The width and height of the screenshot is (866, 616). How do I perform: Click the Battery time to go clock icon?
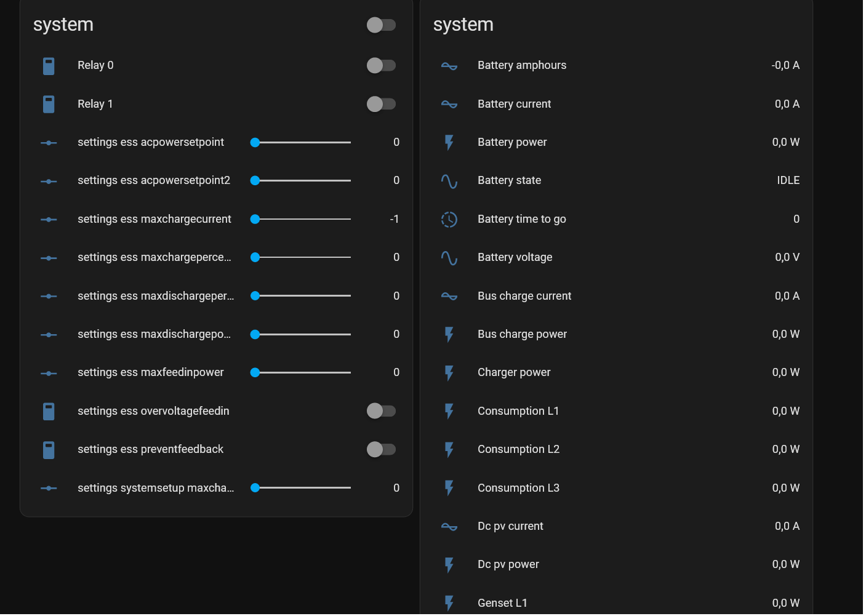point(449,220)
